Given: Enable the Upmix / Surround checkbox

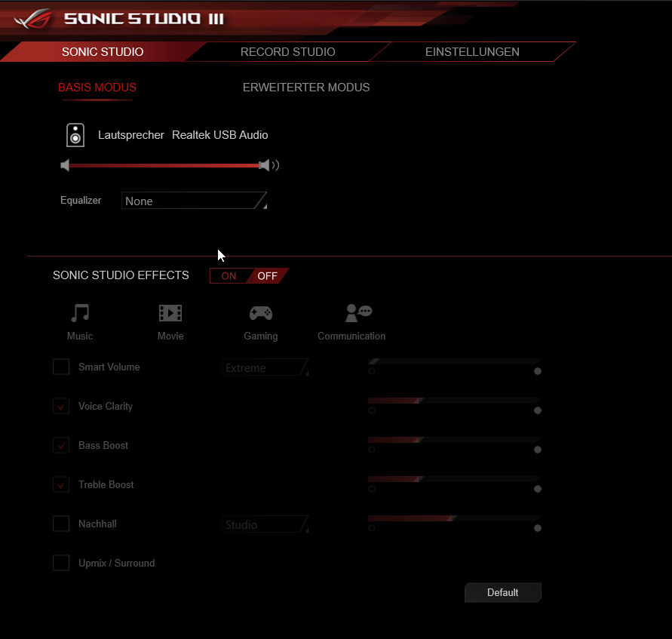Looking at the screenshot, I should click(x=61, y=563).
